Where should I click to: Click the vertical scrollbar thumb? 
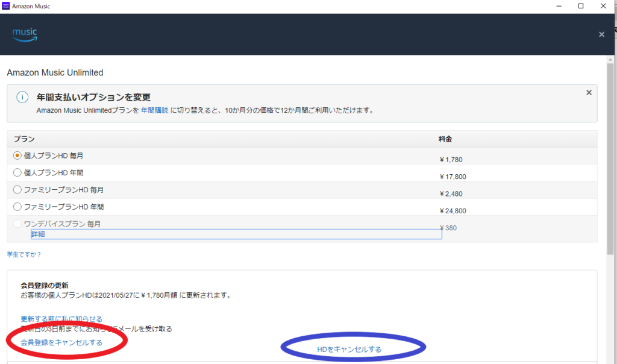(x=610, y=158)
